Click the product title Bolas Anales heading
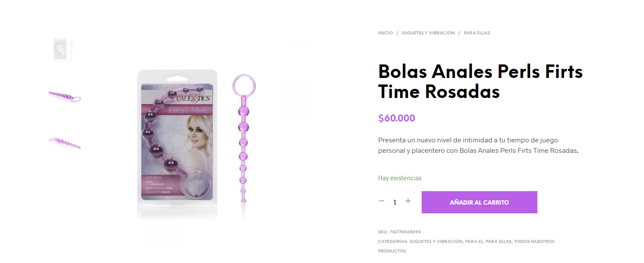The image size is (644, 263). [480, 81]
